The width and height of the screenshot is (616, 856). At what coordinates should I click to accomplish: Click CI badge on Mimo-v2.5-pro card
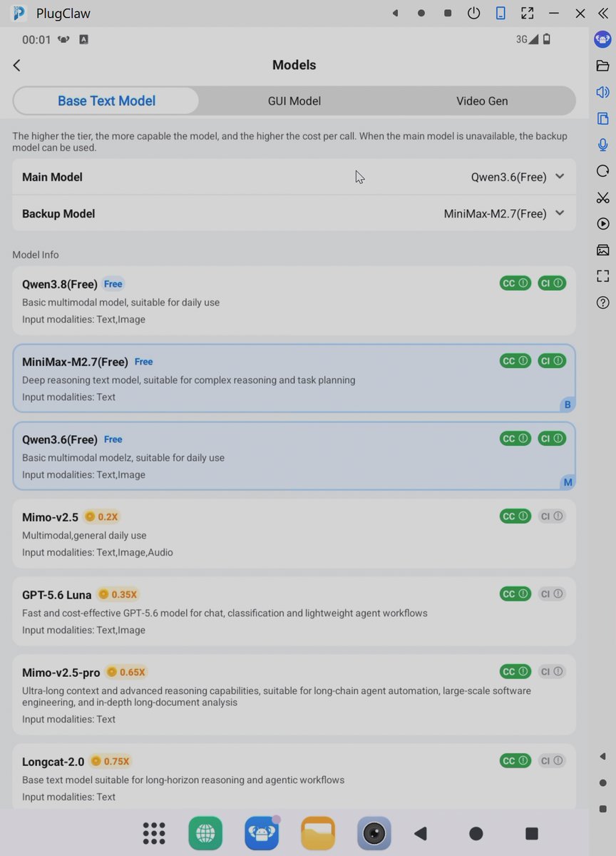(x=552, y=671)
